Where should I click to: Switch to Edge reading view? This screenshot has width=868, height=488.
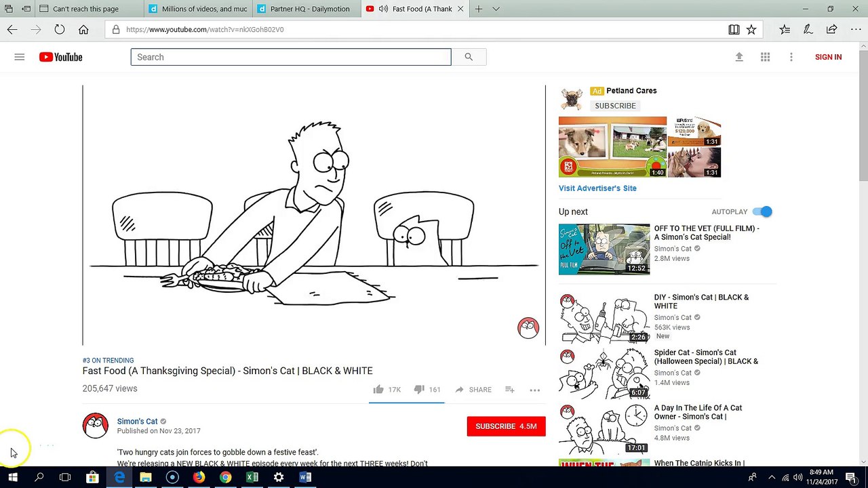734,29
